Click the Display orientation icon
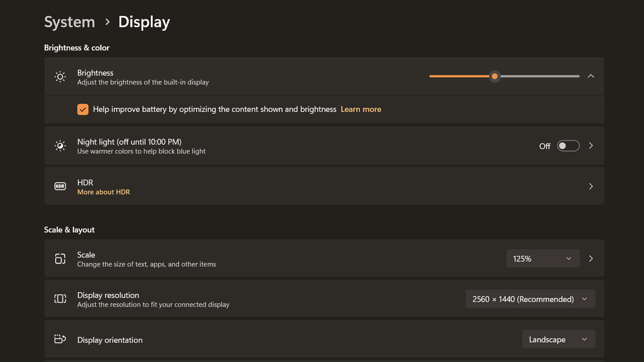This screenshot has width=644, height=362. [x=60, y=339]
